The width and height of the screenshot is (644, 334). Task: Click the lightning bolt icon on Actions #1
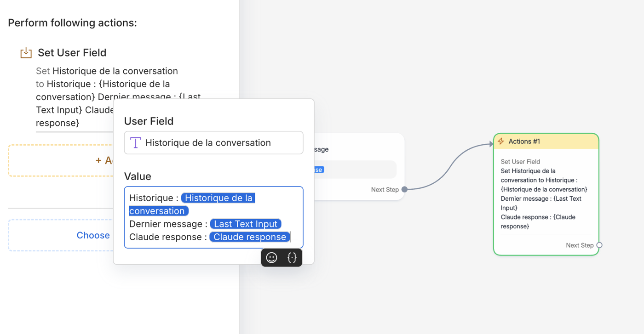pos(501,142)
